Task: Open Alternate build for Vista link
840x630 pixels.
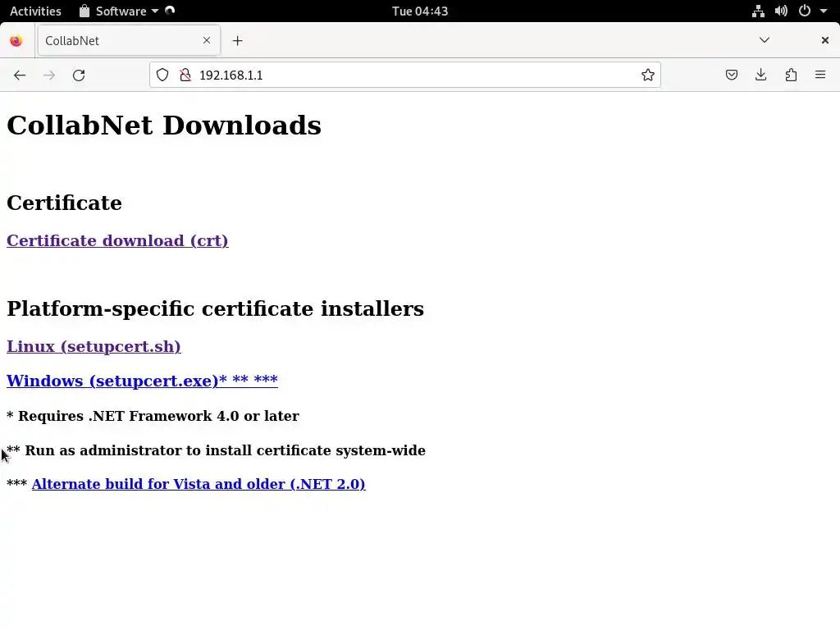Action: 199,484
